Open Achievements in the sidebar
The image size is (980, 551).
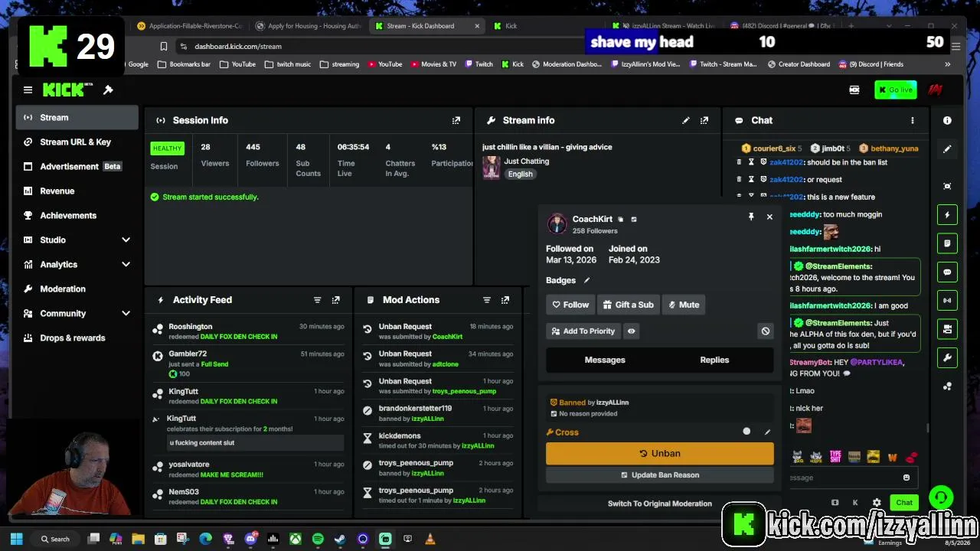tap(77, 216)
